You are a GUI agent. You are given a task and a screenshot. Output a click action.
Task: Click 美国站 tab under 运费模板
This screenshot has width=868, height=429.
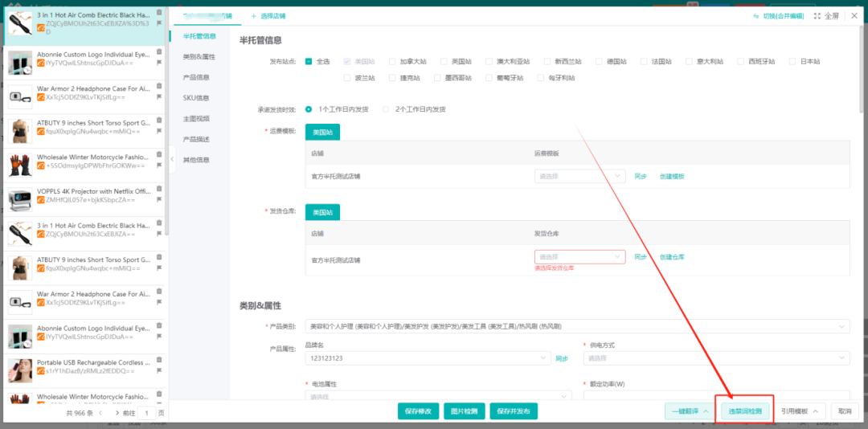click(323, 133)
